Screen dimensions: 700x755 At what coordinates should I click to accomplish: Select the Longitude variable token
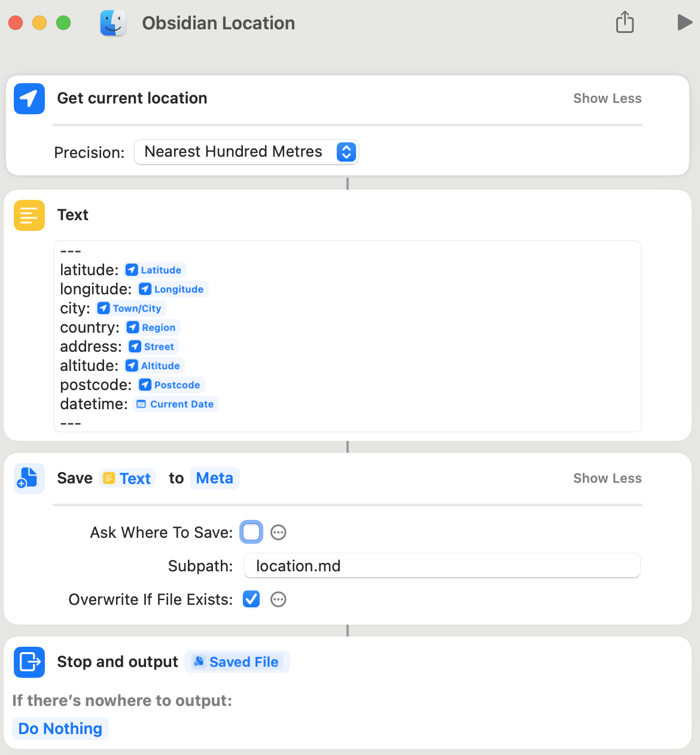click(x=172, y=289)
